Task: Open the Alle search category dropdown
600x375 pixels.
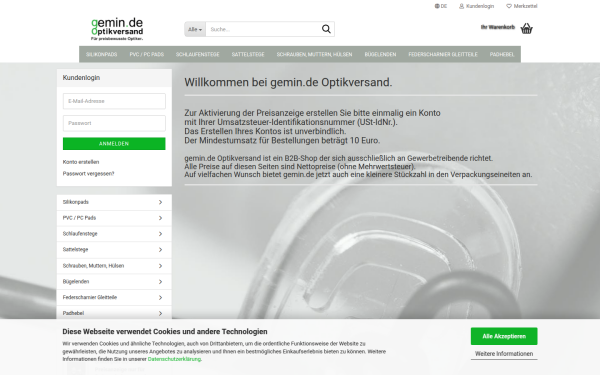Action: [195, 29]
